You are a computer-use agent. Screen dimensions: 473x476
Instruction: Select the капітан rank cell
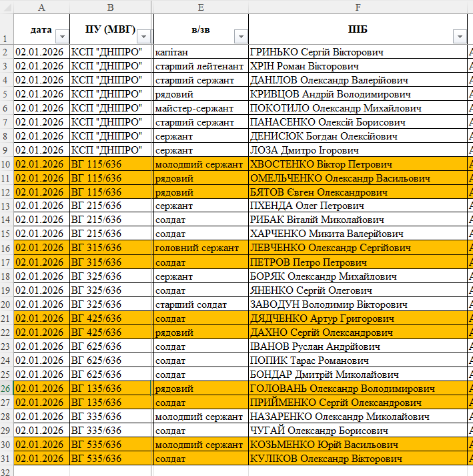coord(201,52)
